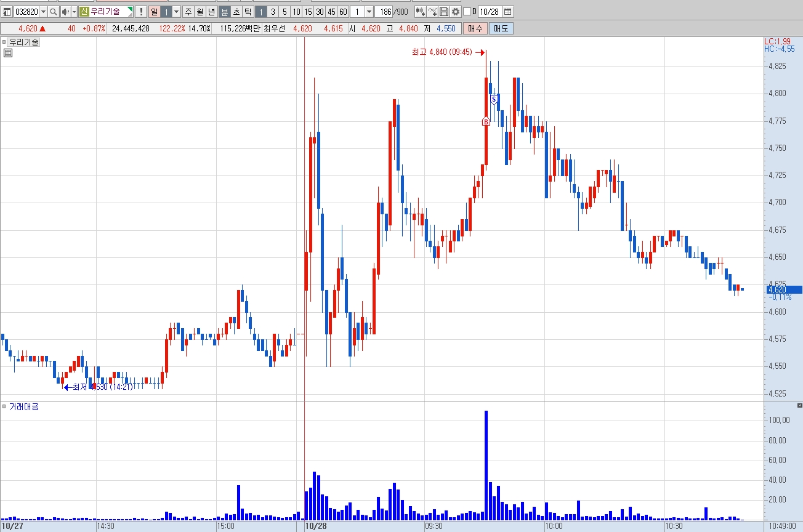This screenshot has height=532, width=803.
Task: Click the 매도 sell button
Action: (501, 28)
